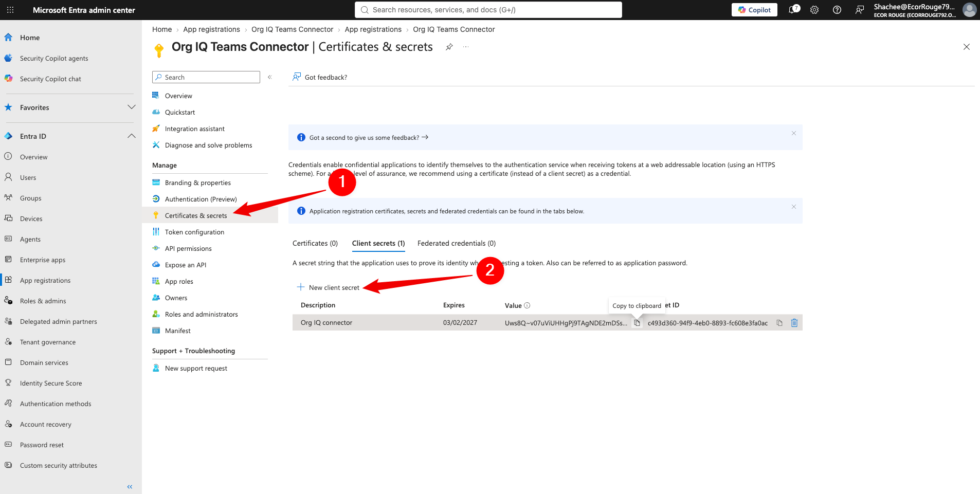Delete the Org IQ connector secret
The height and width of the screenshot is (494, 980).
point(794,323)
